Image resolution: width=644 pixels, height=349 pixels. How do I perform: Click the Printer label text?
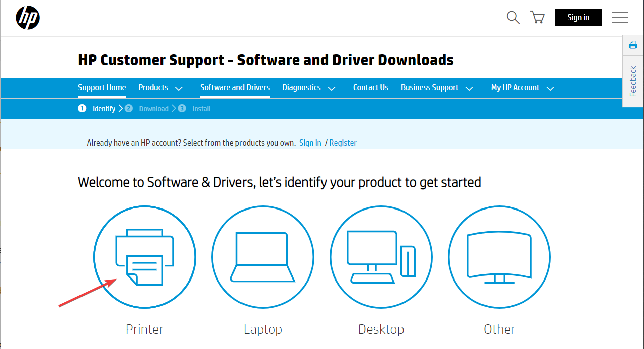pyautogui.click(x=145, y=329)
